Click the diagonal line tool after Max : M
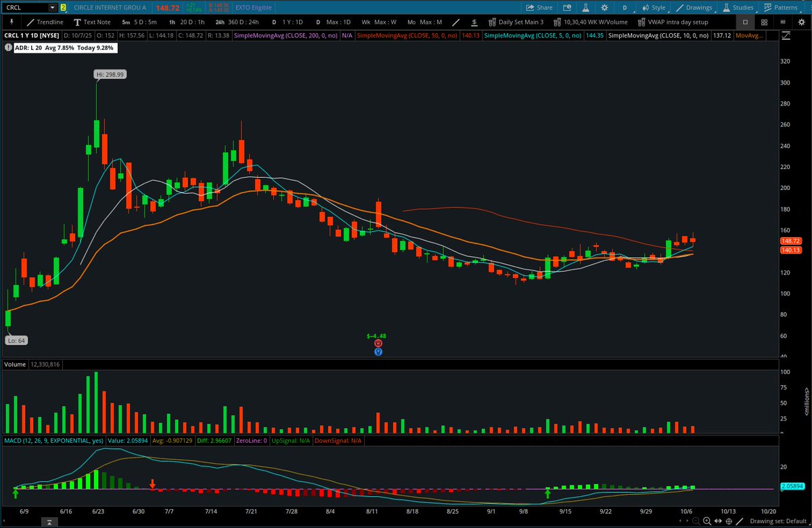The width and height of the screenshot is (812, 528). click(456, 22)
